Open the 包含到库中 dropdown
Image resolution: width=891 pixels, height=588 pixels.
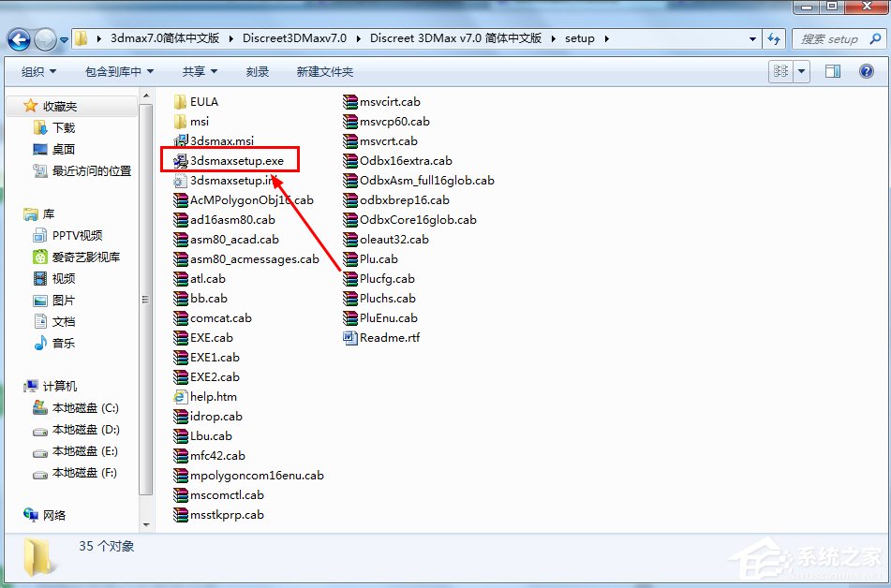pos(117,70)
